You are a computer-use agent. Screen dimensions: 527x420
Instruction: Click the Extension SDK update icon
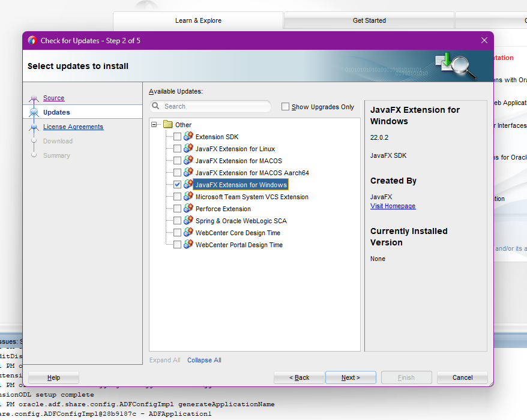pyautogui.click(x=188, y=137)
